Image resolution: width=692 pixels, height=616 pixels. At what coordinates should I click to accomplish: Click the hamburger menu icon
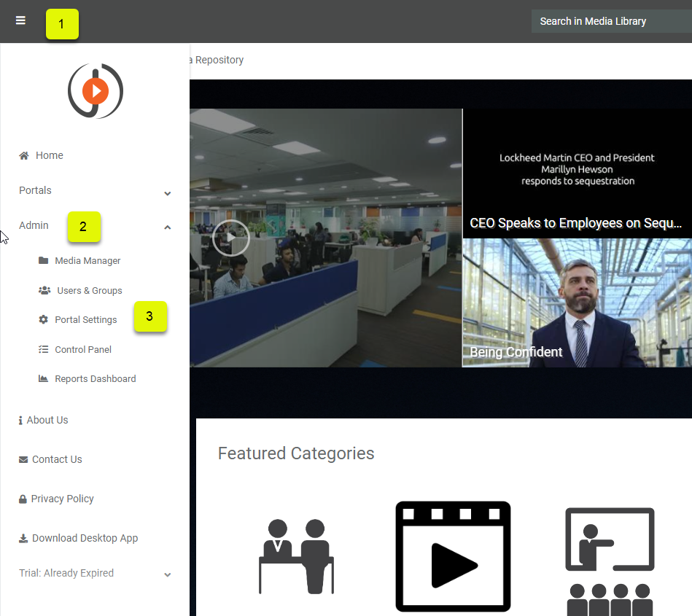(20, 21)
